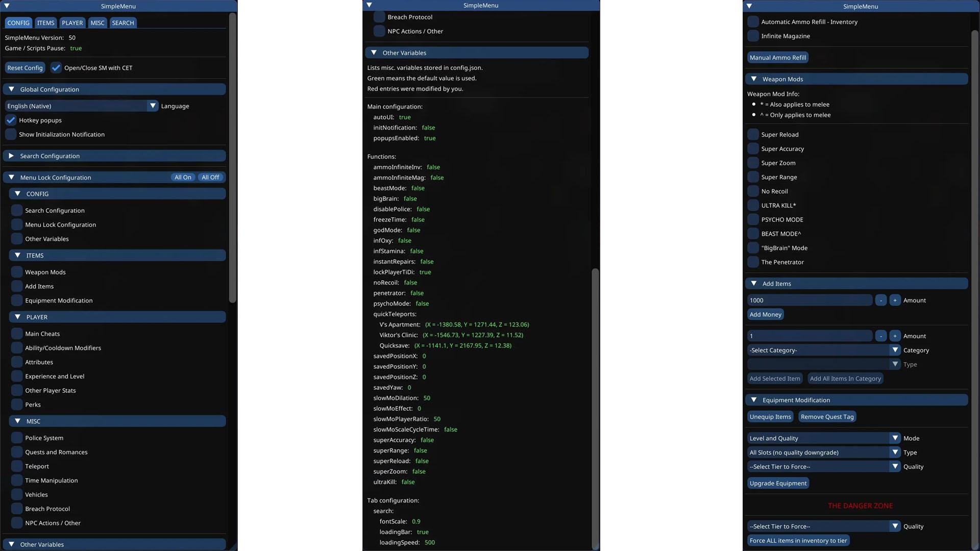Click Upgrade Equipment button

778,484
